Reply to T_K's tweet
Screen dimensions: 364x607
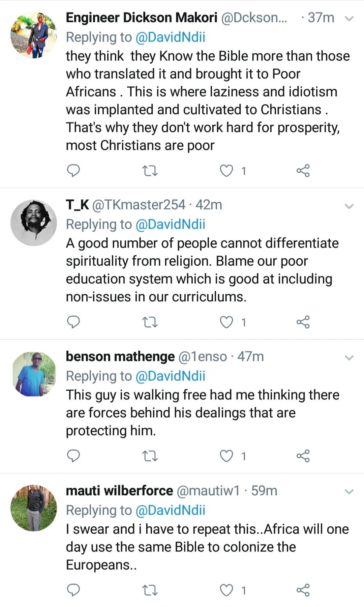pyautogui.click(x=73, y=322)
